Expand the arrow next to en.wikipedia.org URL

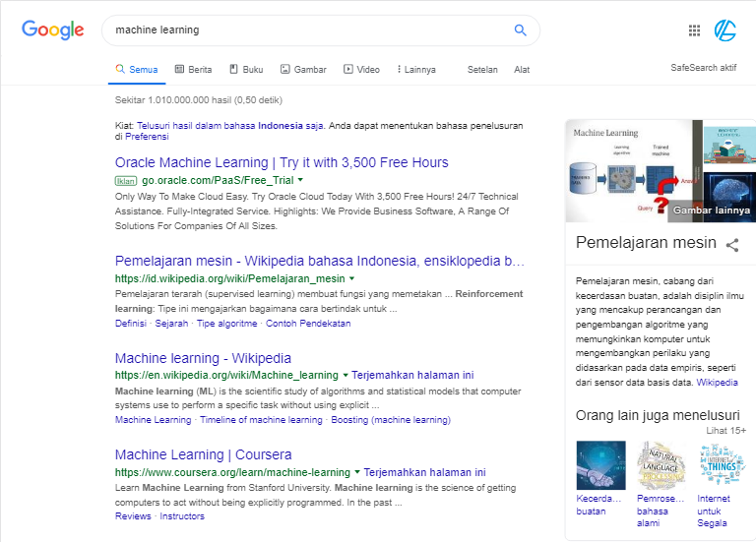[x=346, y=375]
